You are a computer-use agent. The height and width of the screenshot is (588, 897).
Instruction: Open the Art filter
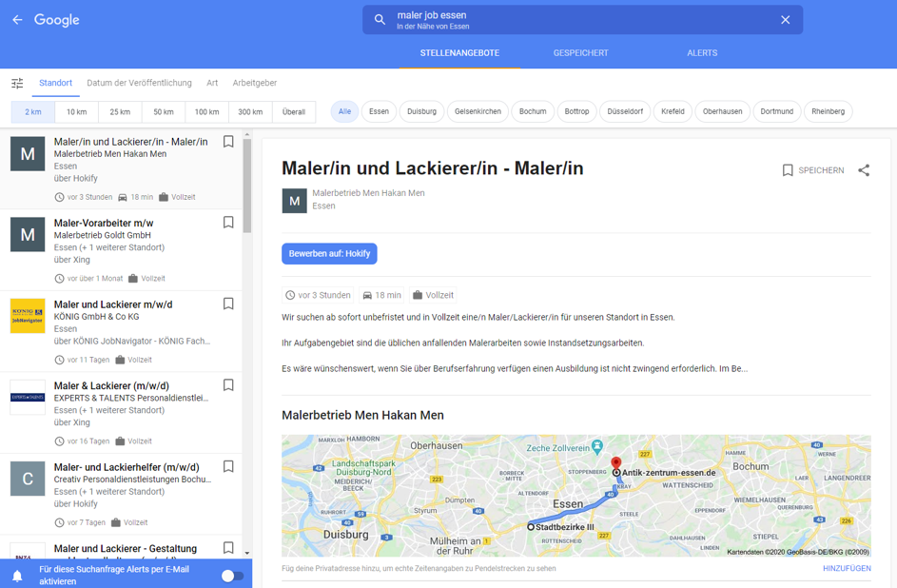pyautogui.click(x=212, y=83)
